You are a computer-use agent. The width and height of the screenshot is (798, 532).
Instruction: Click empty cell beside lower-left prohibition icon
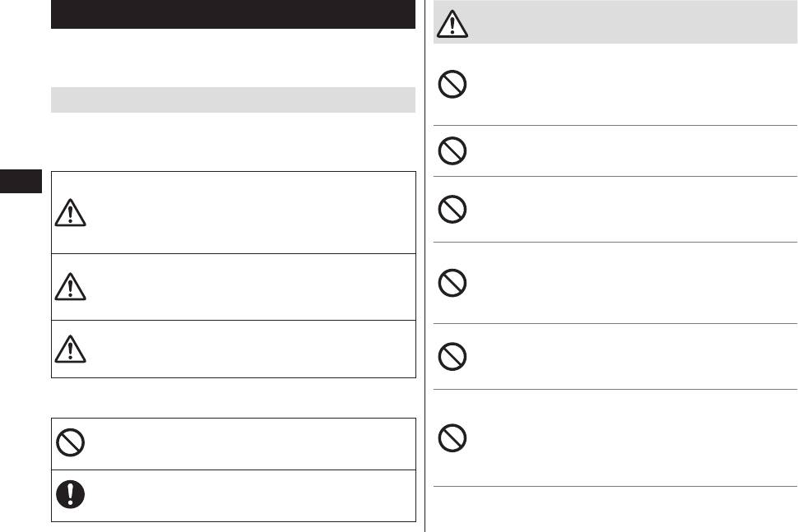tap(247, 444)
